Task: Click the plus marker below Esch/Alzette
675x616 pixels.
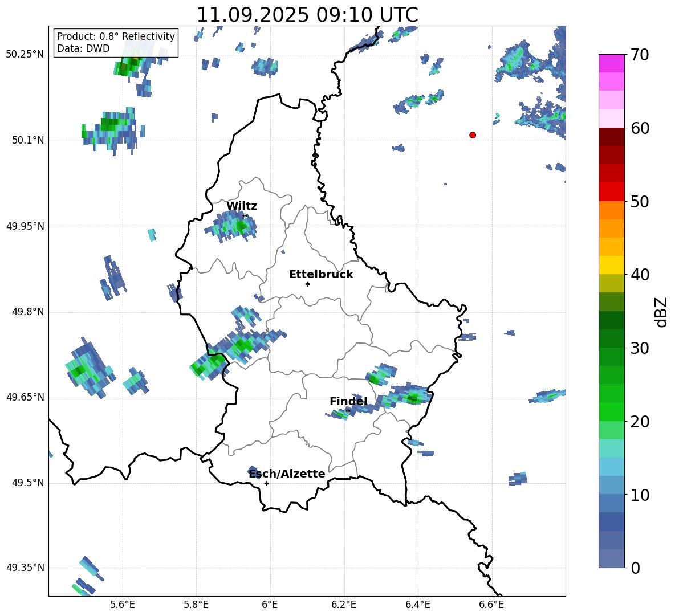Action: click(x=266, y=483)
